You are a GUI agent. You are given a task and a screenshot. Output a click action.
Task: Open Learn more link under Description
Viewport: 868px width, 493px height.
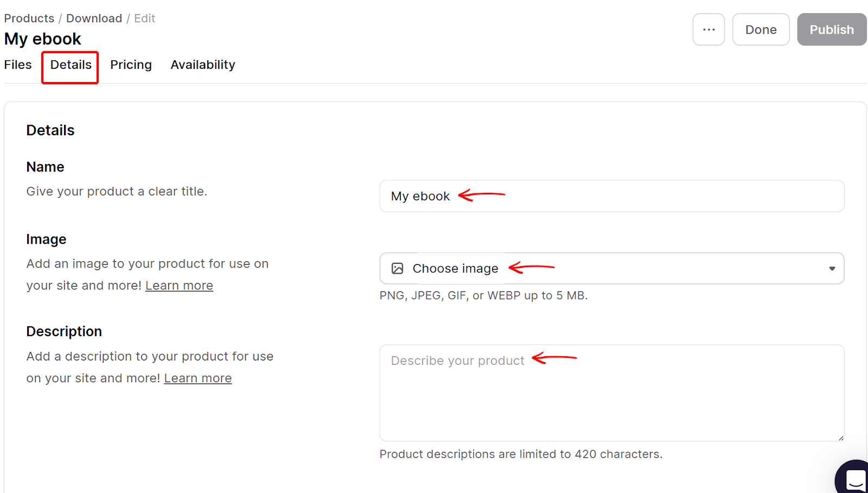pyautogui.click(x=198, y=378)
